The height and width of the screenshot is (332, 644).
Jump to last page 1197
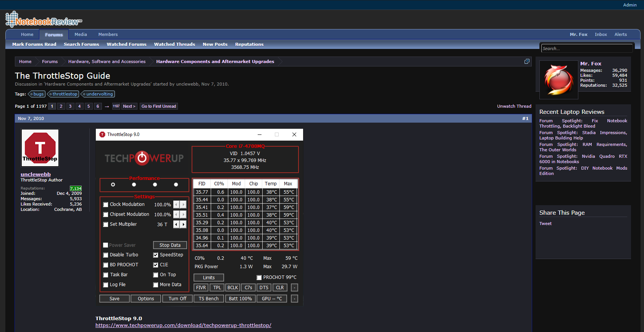pyautogui.click(x=116, y=106)
